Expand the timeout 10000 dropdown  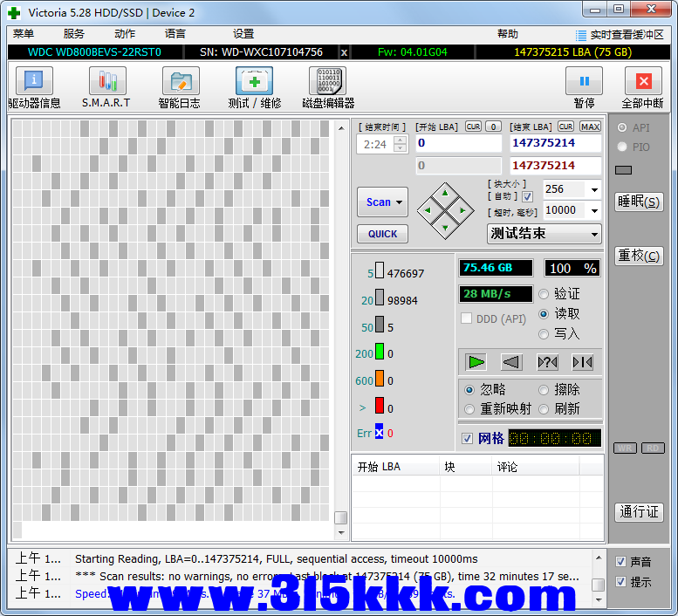594,211
